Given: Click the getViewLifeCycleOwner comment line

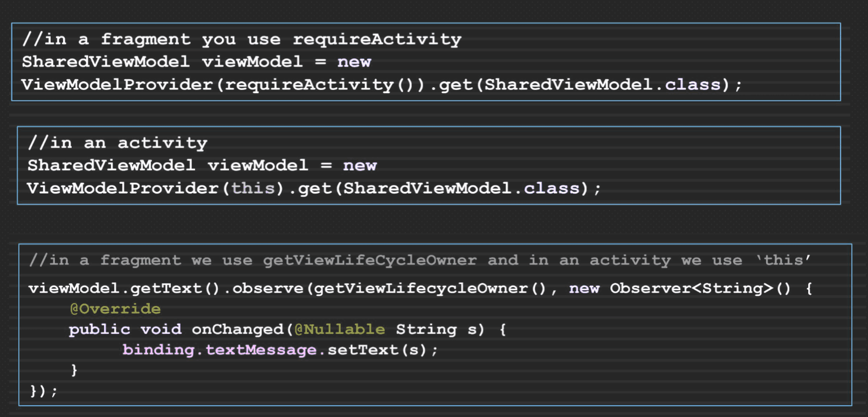Looking at the screenshot, I should pos(420,260).
